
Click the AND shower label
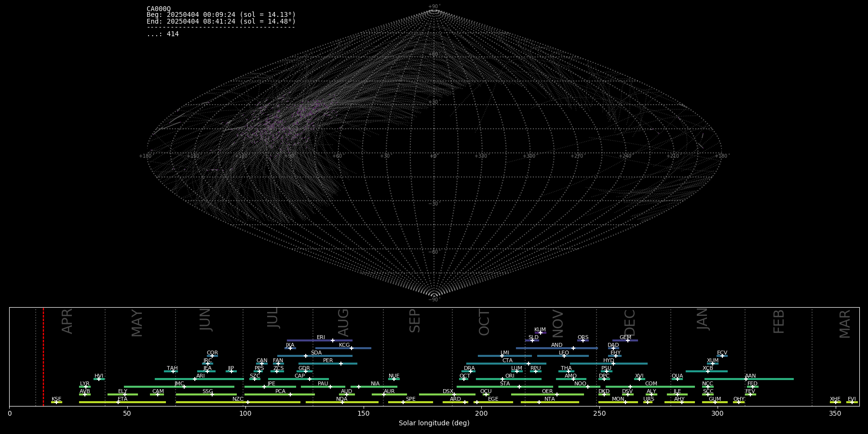[556, 345]
